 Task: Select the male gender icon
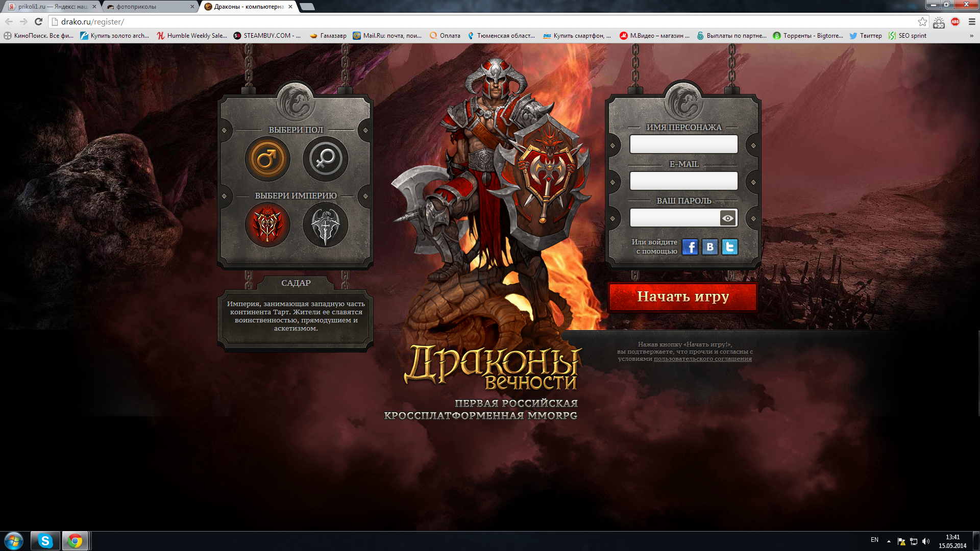pyautogui.click(x=267, y=159)
